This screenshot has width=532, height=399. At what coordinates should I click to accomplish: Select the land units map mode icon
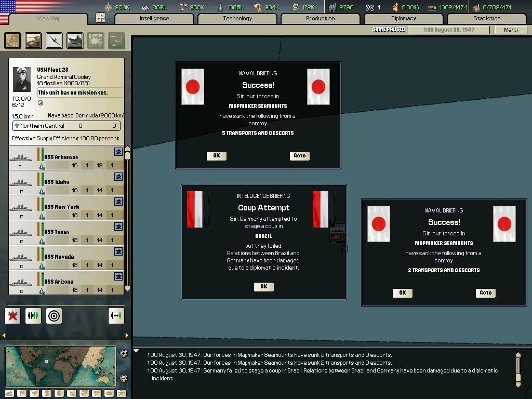(x=33, y=41)
